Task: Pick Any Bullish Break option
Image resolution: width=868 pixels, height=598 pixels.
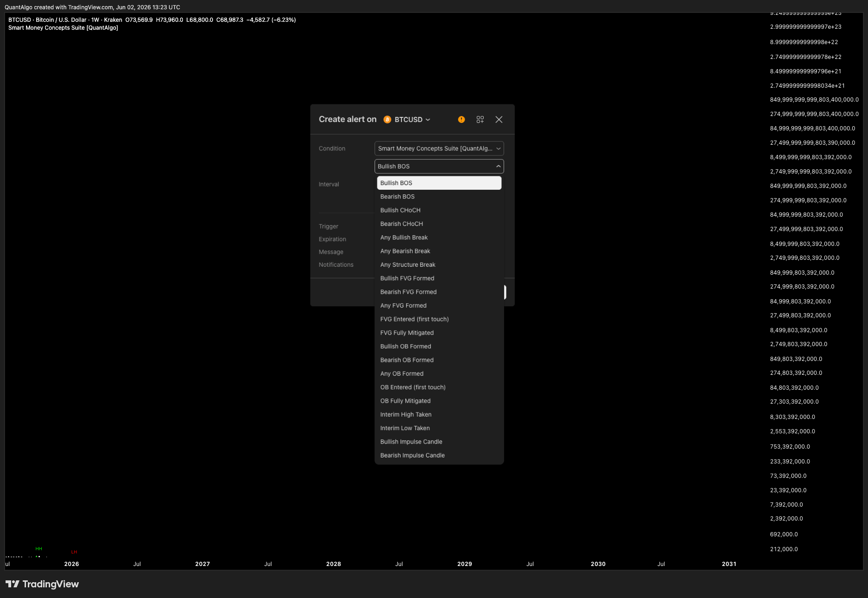Action: (x=439, y=238)
